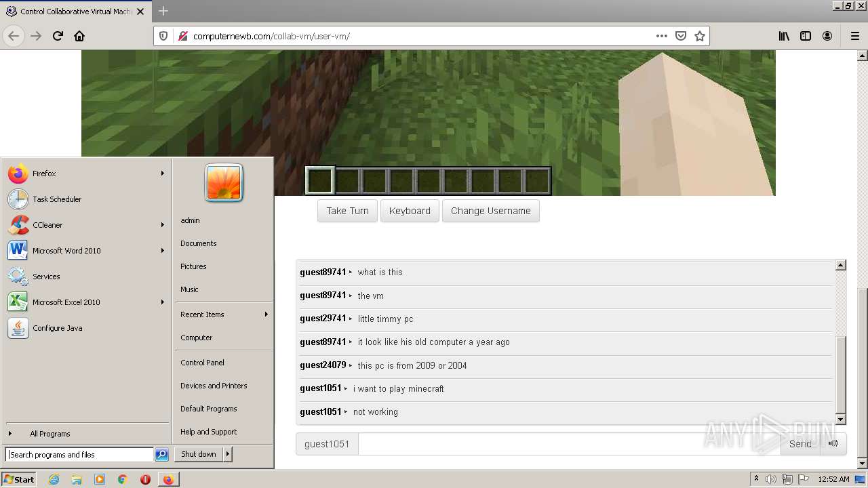
Task: Open Firefox Library icon
Action: coord(784,36)
